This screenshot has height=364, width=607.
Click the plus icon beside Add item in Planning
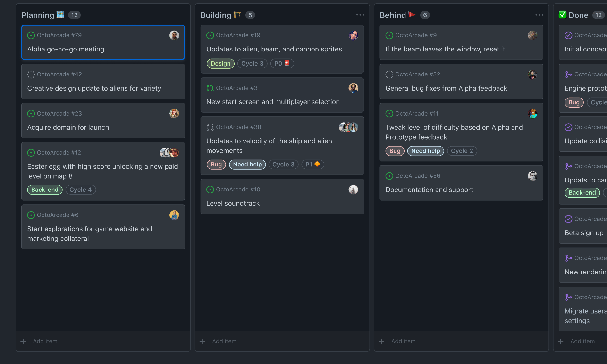(23, 341)
